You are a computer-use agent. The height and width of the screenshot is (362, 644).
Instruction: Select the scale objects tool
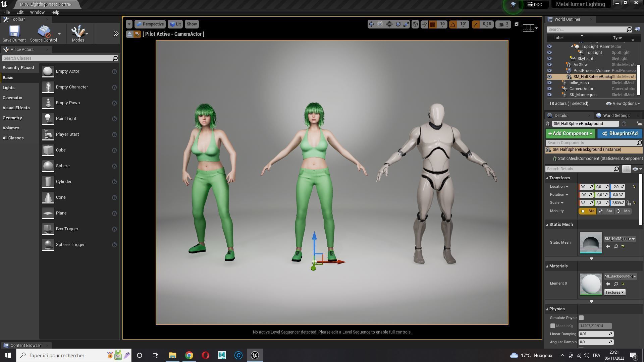tap(406, 24)
